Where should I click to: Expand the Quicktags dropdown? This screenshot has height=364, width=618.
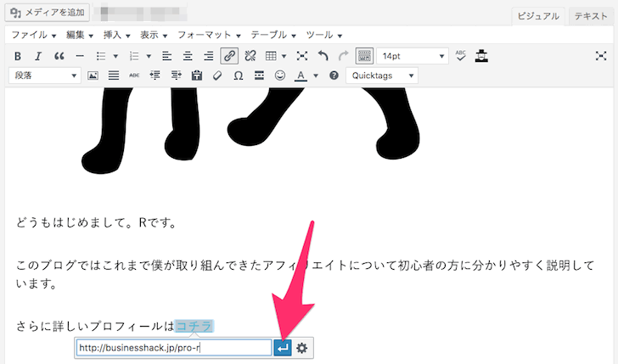[x=382, y=76]
